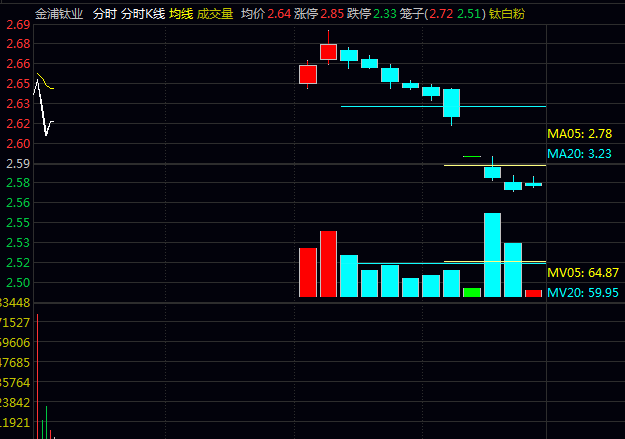Click the 笼子 upper value 2.72

click(441, 14)
